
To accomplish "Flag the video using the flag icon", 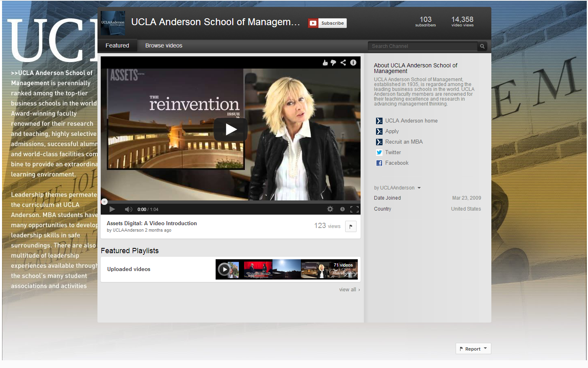I will coord(350,226).
